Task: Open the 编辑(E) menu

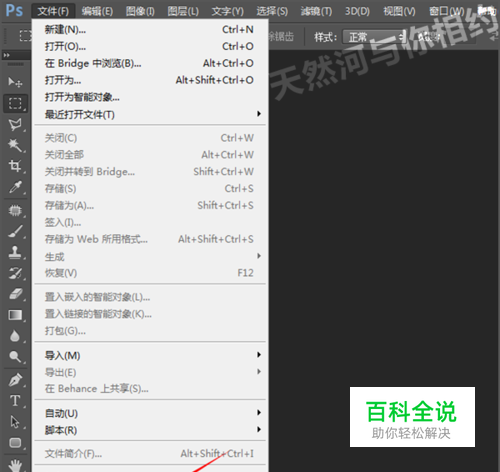Action: point(97,11)
